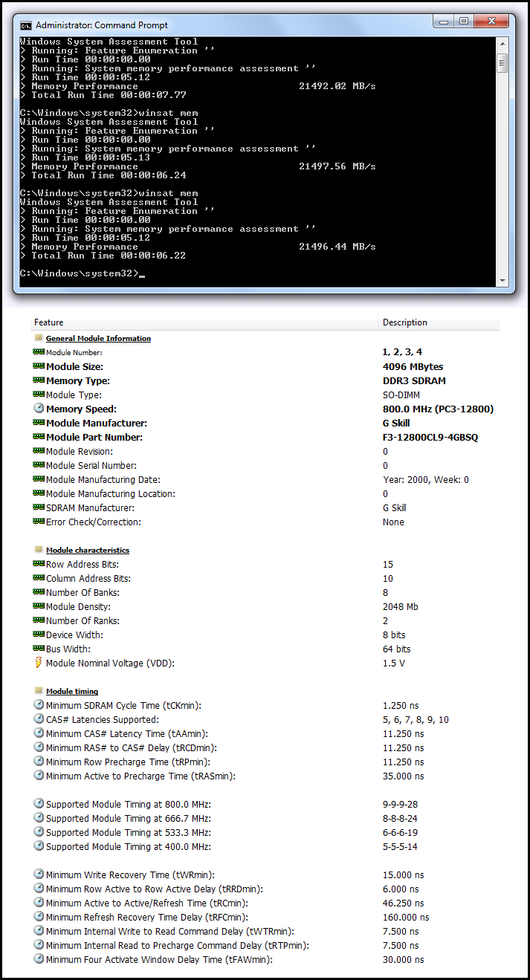Click the General Module Information heading

click(98, 338)
